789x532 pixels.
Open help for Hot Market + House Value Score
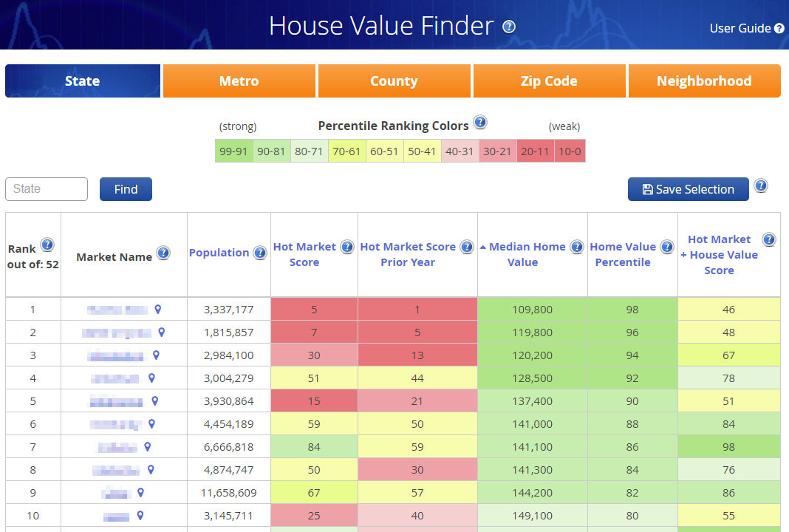(x=769, y=239)
